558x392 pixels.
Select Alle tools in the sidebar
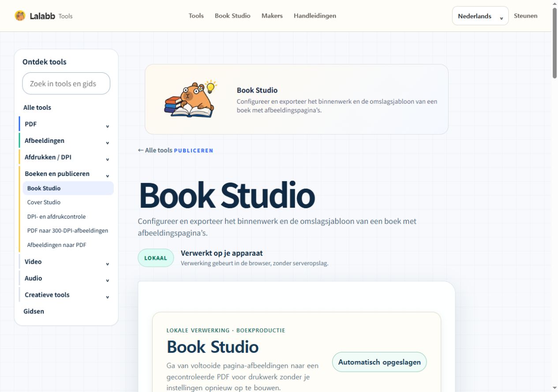tap(37, 108)
